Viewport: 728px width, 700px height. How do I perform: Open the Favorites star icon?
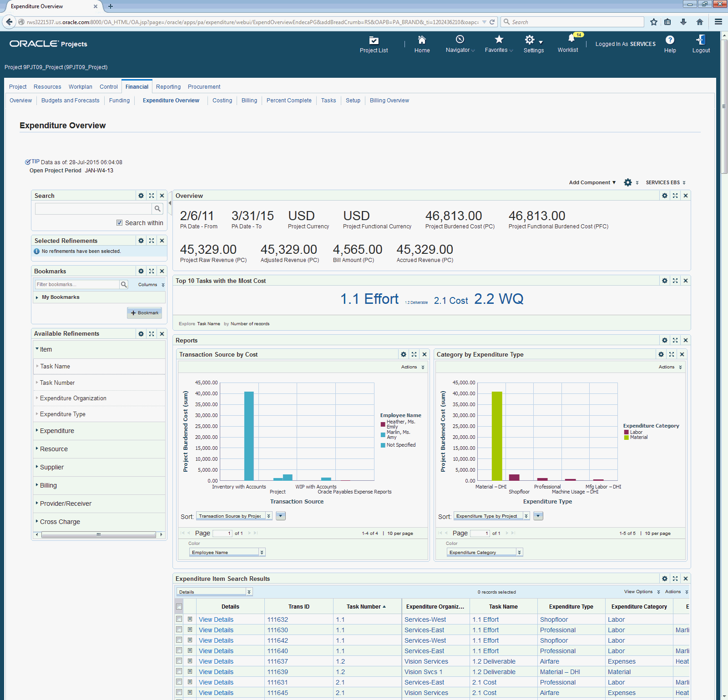point(499,39)
